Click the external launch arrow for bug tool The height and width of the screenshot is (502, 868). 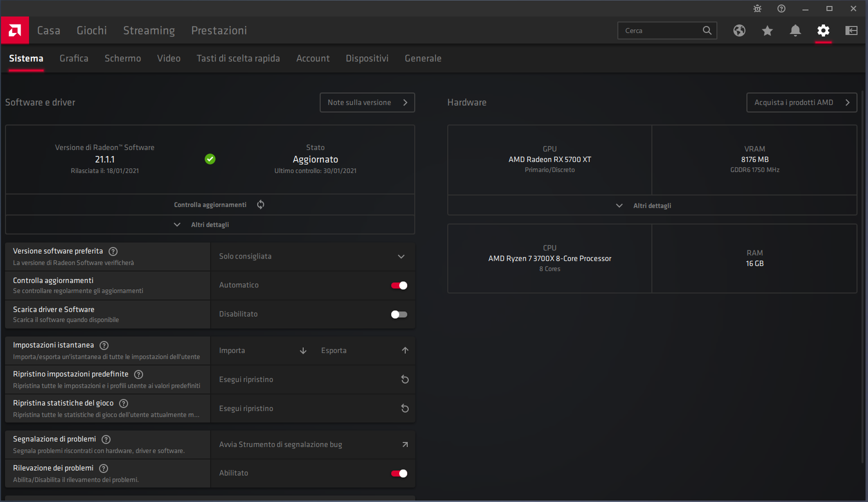[x=405, y=444]
